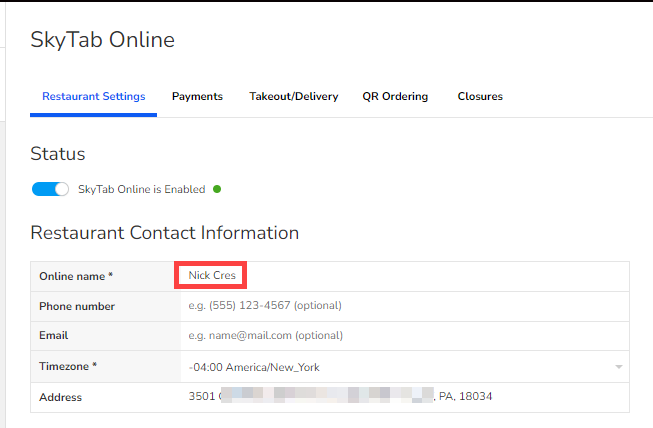Click the 'SkyTab Online is Enabled' label

[141, 189]
